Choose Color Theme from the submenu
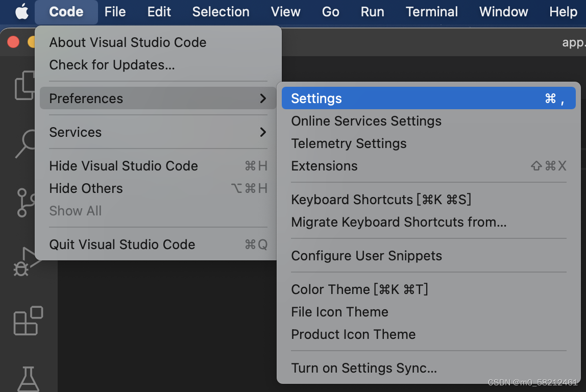586x392 pixels. [360, 289]
